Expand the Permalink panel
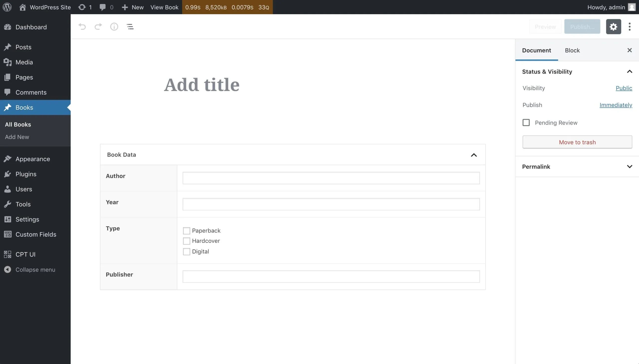639x364 pixels. click(x=629, y=167)
